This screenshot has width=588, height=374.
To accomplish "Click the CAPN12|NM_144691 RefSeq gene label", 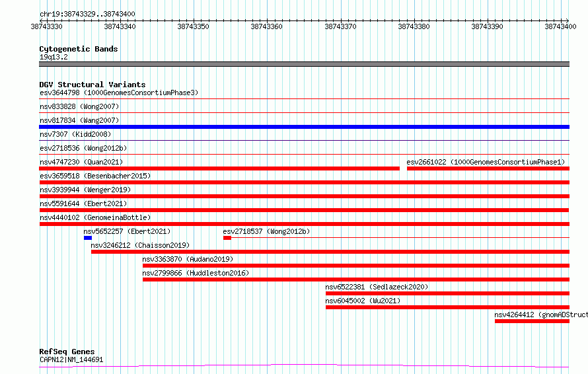I will (71, 359).
